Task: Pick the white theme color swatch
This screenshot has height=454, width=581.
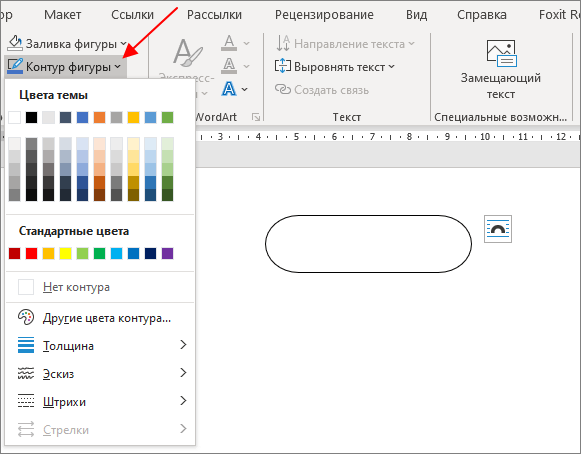Action: click(14, 117)
